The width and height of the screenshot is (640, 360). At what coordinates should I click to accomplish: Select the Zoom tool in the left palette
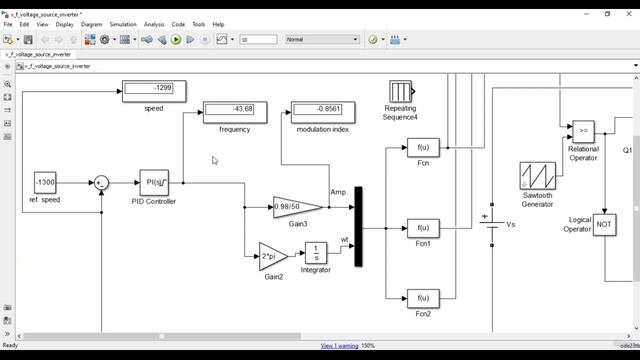7,84
